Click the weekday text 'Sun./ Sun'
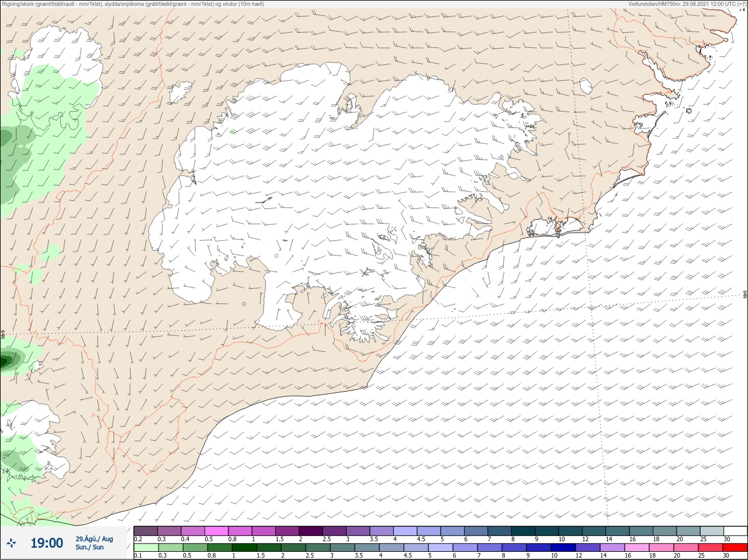The image size is (748, 560). click(x=89, y=547)
